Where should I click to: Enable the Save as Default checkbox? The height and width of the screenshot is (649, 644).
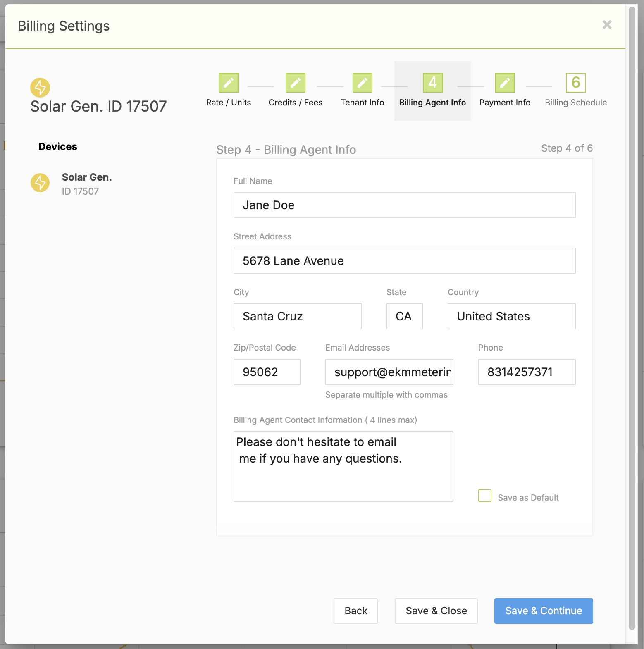click(485, 496)
